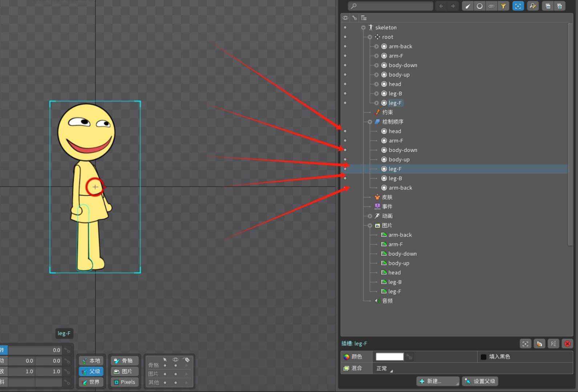Open the find and replace tool
578x392 pixels.
coord(533,6)
